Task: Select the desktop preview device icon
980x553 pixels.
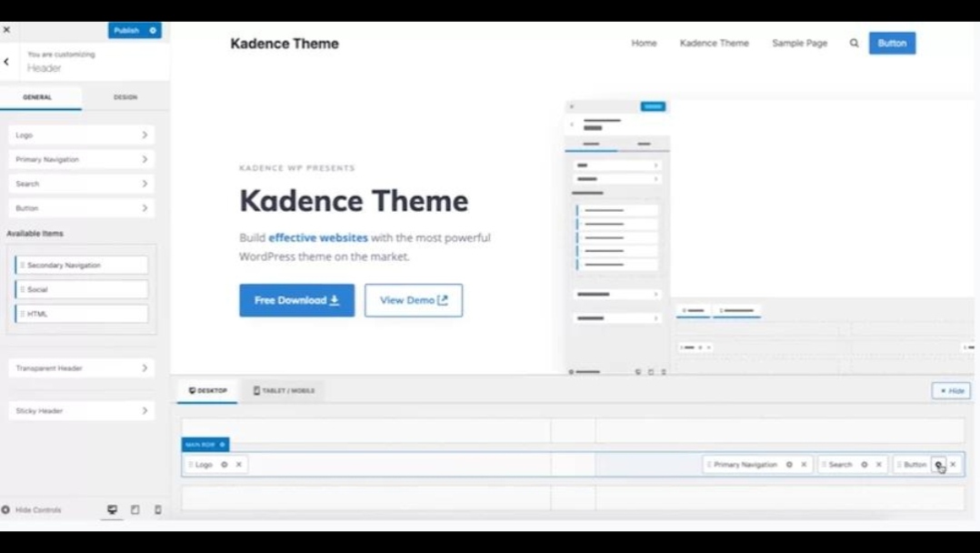Action: click(x=111, y=510)
